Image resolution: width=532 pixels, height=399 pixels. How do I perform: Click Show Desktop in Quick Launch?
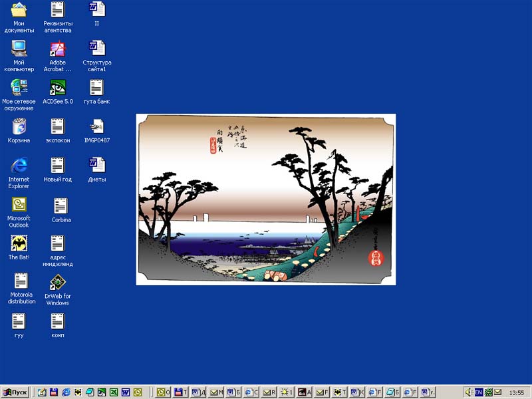click(42, 392)
